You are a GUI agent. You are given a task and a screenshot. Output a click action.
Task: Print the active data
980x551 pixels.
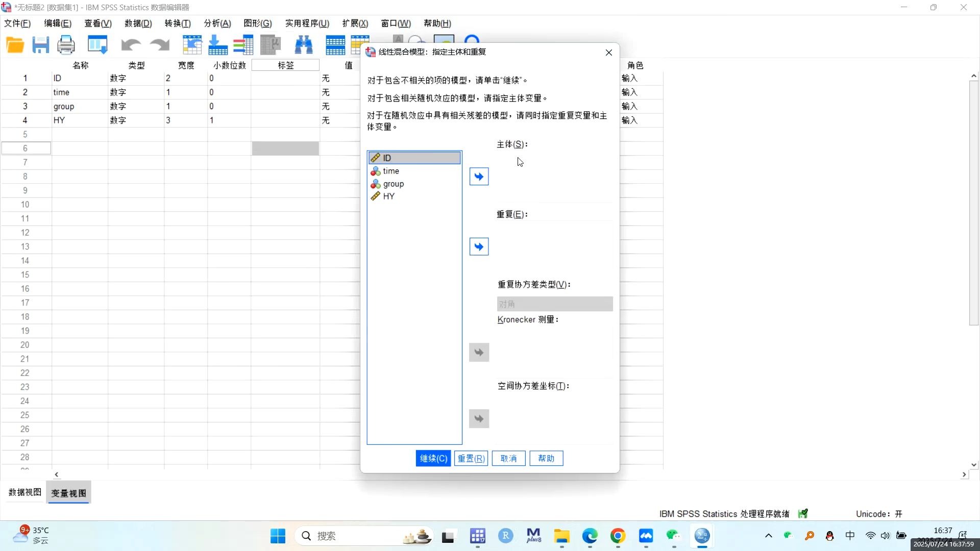coord(66,45)
